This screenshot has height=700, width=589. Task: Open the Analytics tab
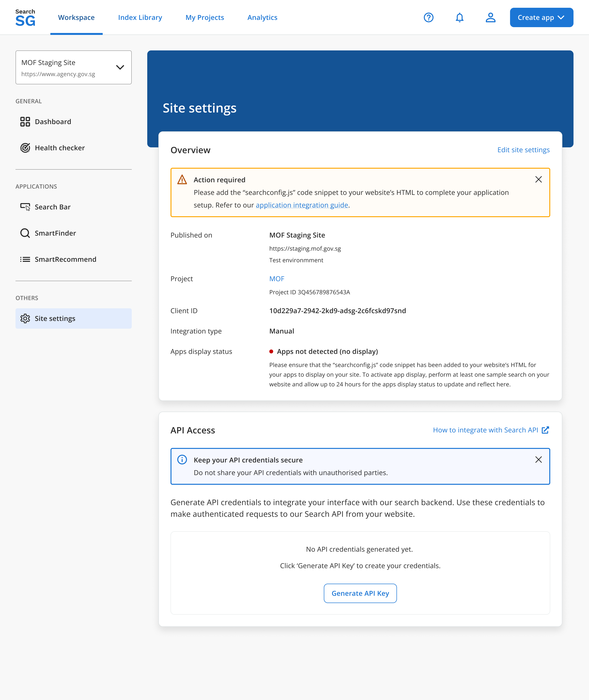pyautogui.click(x=262, y=17)
